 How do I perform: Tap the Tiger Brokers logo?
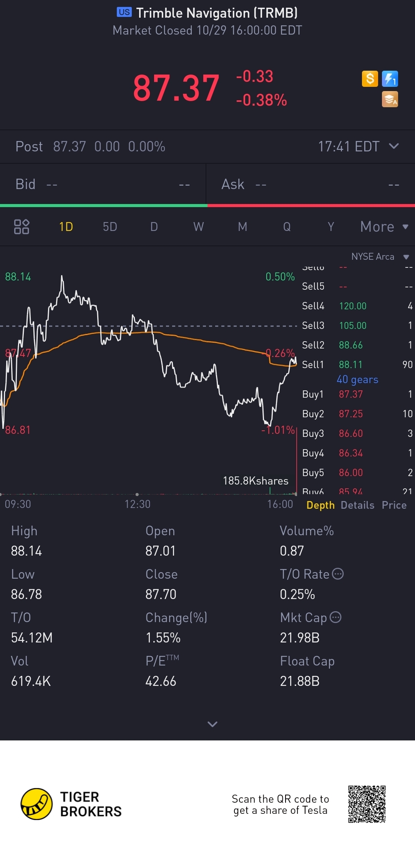[x=71, y=804]
